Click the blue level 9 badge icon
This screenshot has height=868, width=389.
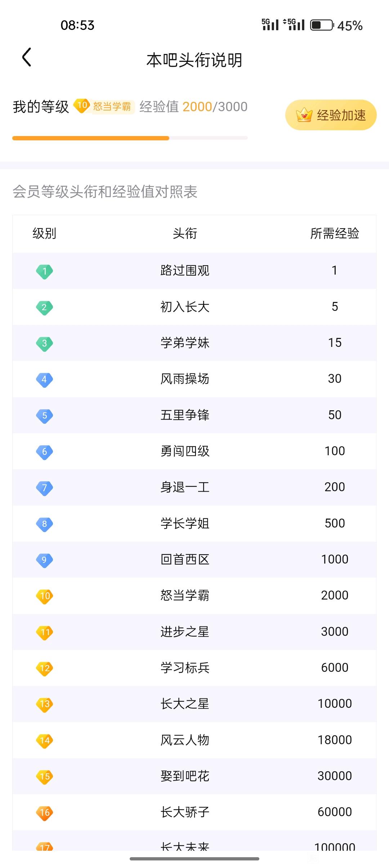44,560
